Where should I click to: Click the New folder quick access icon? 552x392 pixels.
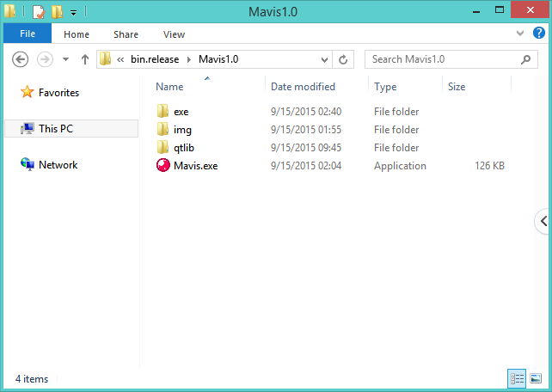(x=58, y=12)
